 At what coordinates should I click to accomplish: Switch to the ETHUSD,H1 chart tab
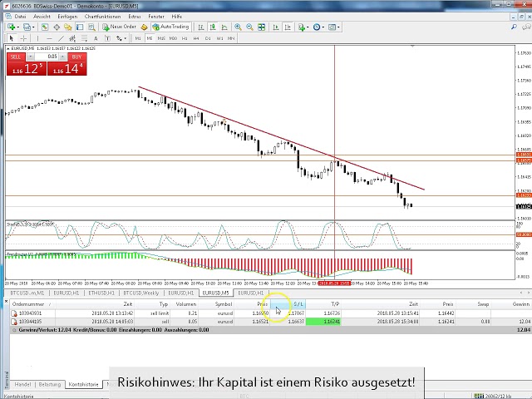coord(101,293)
